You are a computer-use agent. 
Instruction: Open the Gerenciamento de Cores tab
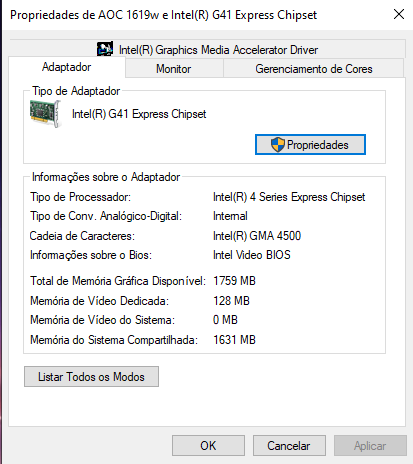(313, 69)
